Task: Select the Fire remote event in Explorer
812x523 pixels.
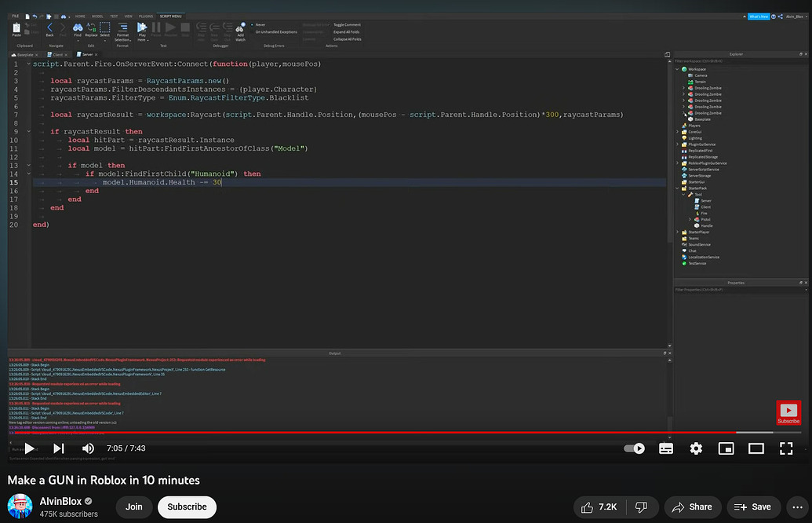Action: pyautogui.click(x=701, y=213)
